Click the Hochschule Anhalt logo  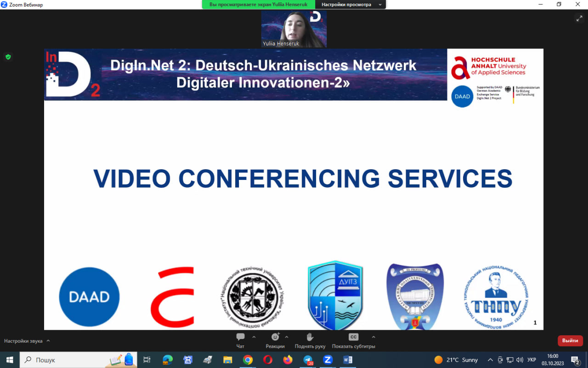[x=488, y=67]
